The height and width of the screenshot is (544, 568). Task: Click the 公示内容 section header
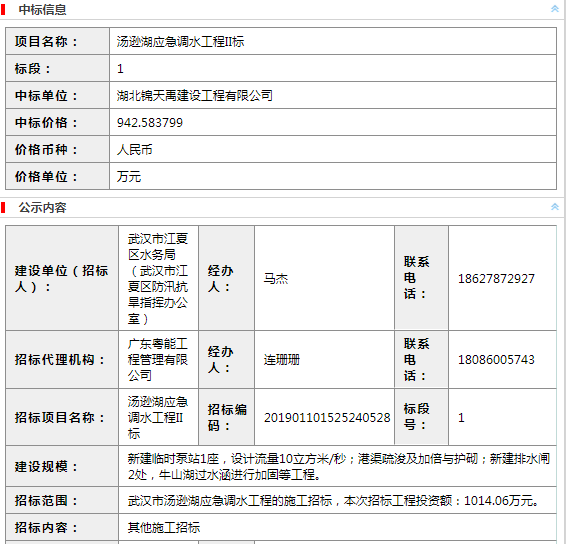click(42, 208)
